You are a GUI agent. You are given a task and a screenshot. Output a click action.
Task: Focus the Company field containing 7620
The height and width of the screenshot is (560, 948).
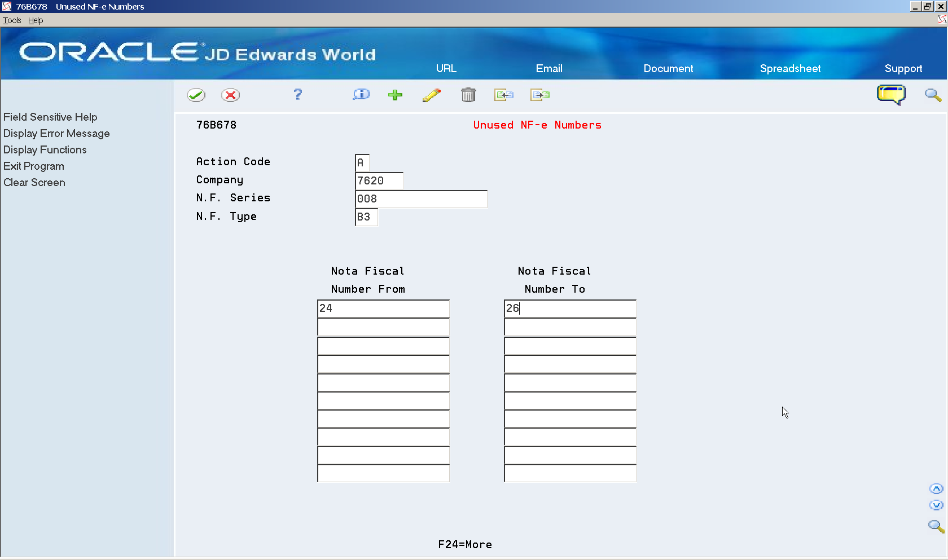379,180
